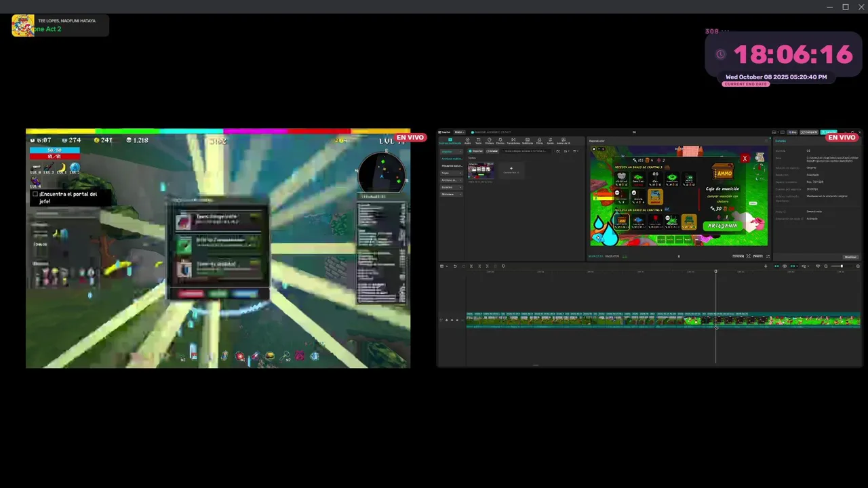
Task: Toggle the Encuentra el portal checkbox
Action: click(35, 194)
